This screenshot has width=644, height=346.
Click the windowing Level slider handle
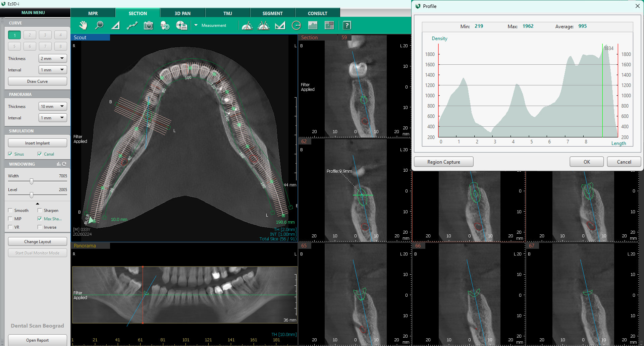pyautogui.click(x=32, y=195)
